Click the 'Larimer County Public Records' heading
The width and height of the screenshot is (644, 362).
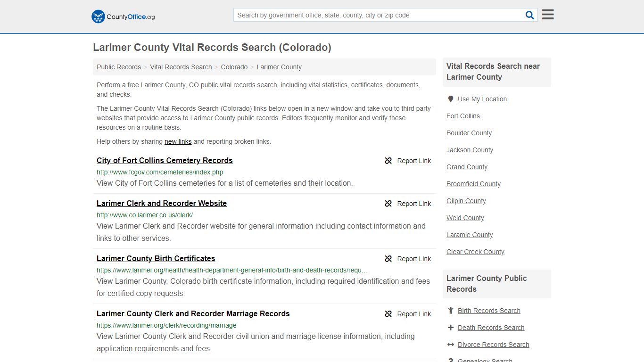487,284
